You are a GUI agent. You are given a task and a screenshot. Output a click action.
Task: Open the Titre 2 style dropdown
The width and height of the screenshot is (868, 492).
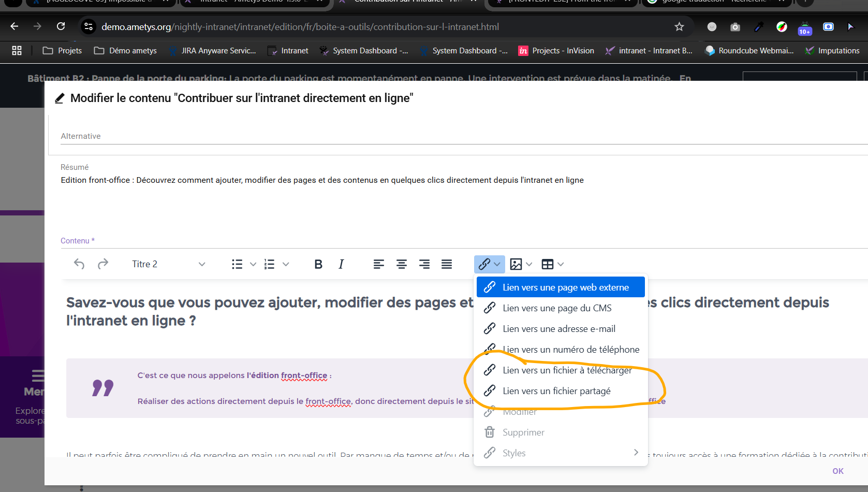168,264
